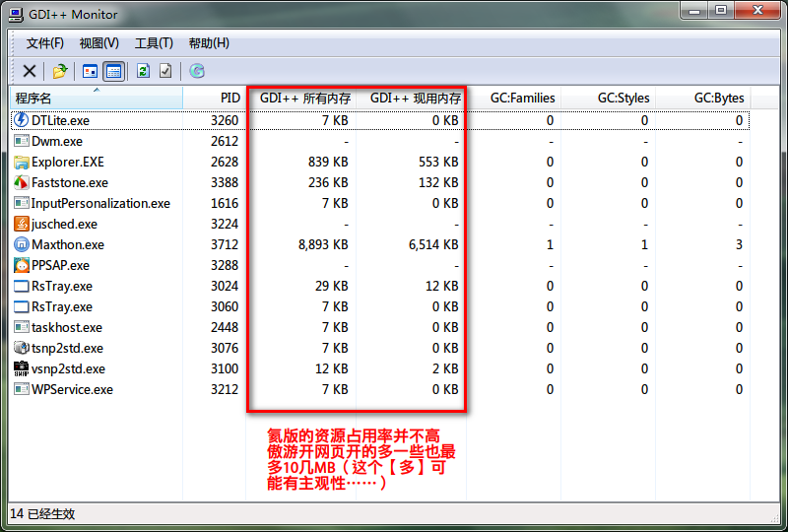The image size is (788, 532).
Task: Click the 553 KB memory value
Action: point(438,162)
